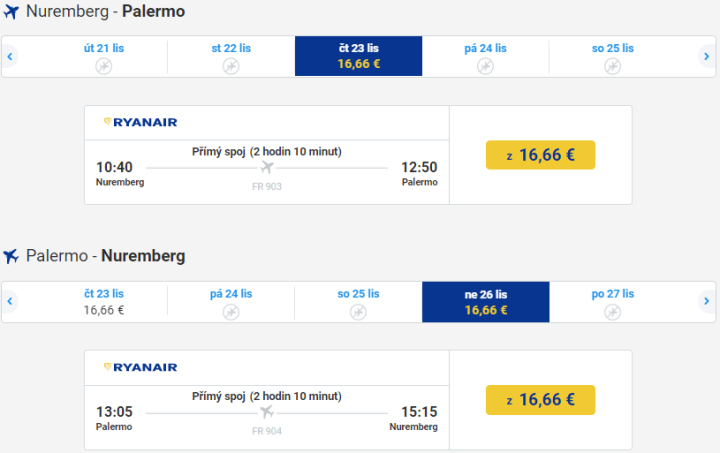The width and height of the screenshot is (720, 453).
Task: Select the čt 23 lis outbound date tab
Action: [358, 56]
